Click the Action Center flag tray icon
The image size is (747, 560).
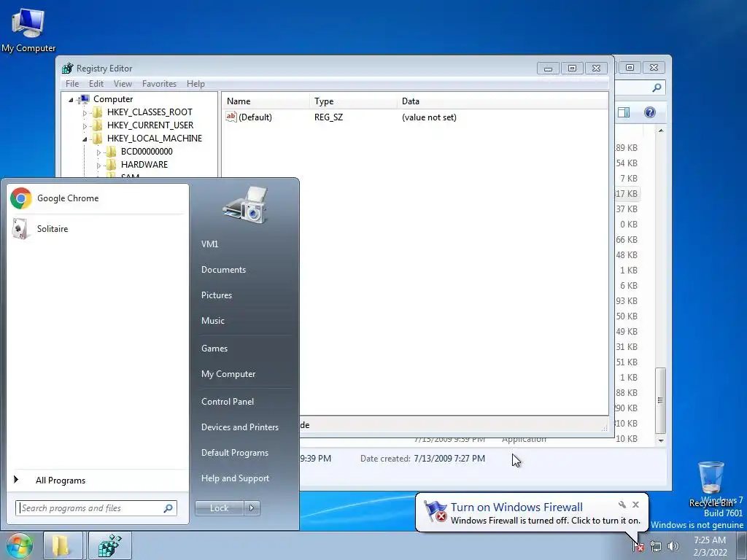click(x=638, y=546)
